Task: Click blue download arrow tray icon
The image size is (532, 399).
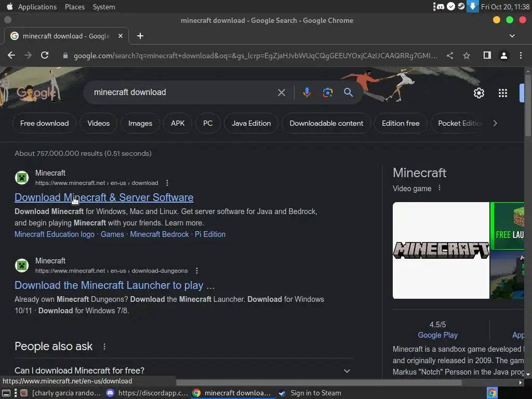Action: pyautogui.click(x=472, y=6)
